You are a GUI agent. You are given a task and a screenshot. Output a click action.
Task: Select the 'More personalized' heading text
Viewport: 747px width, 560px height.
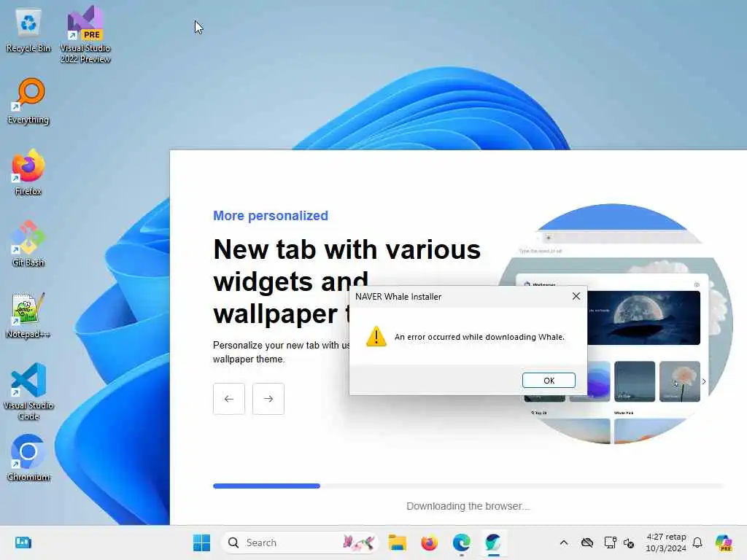coord(270,216)
